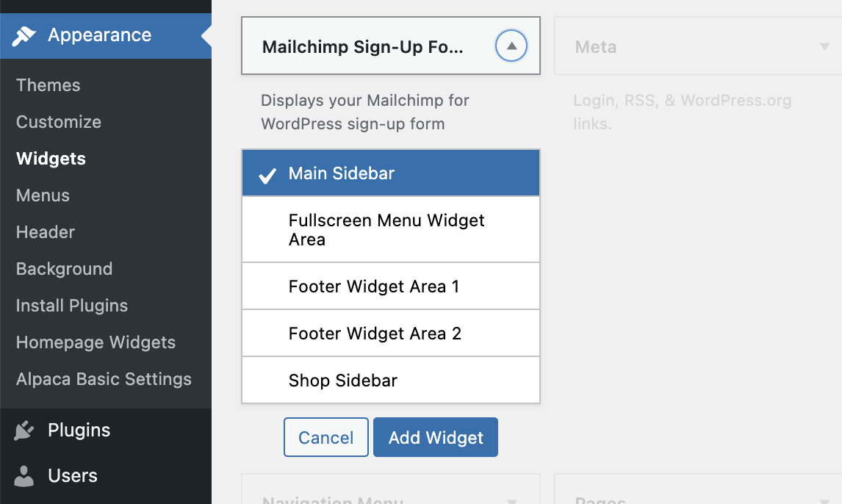This screenshot has height=504, width=842.
Task: Open the Themes page
Action: (48, 85)
